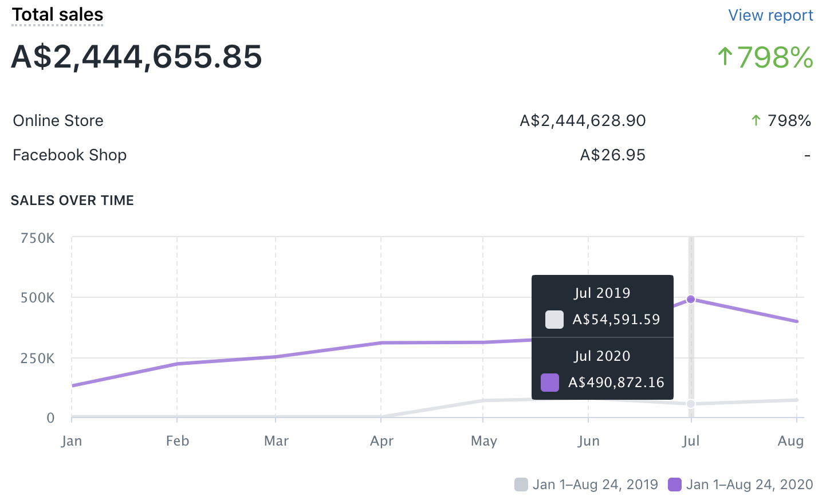The image size is (826, 504).
Task: Click the Jan label on the x-axis
Action: (x=72, y=441)
